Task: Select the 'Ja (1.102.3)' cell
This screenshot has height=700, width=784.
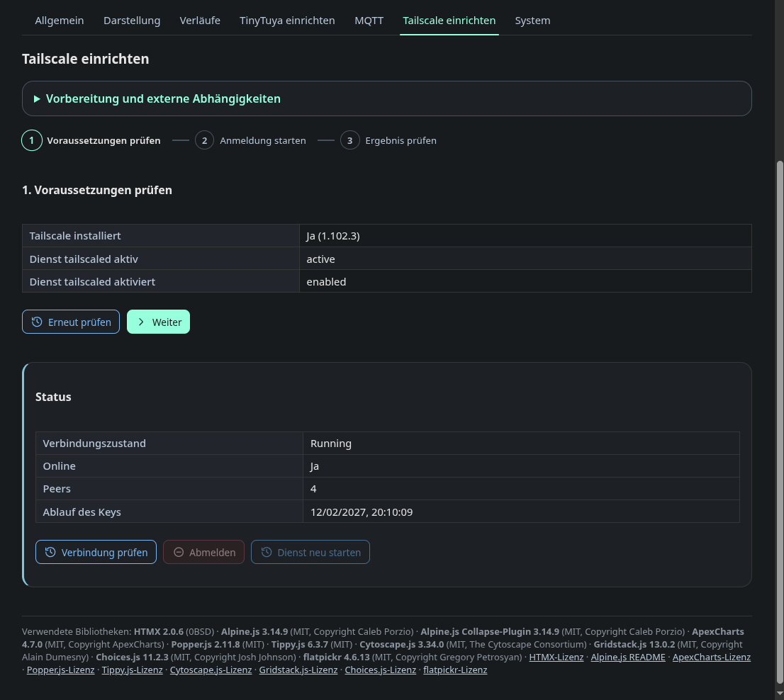Action: click(x=525, y=236)
